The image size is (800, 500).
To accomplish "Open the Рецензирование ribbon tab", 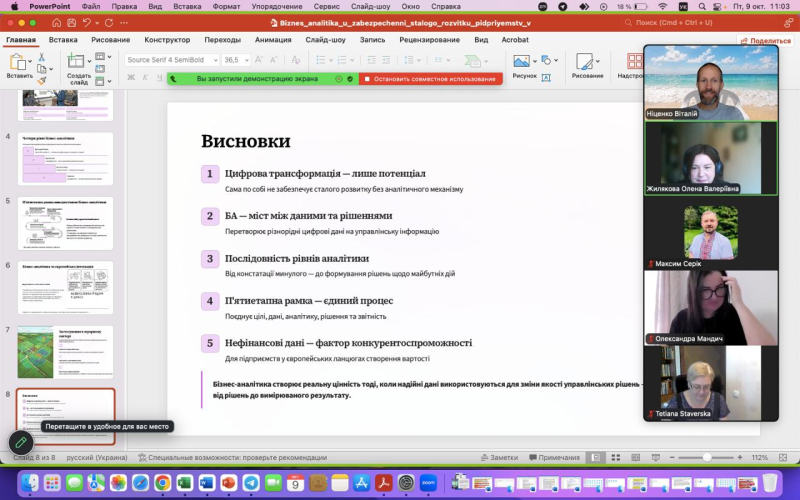I will click(430, 40).
